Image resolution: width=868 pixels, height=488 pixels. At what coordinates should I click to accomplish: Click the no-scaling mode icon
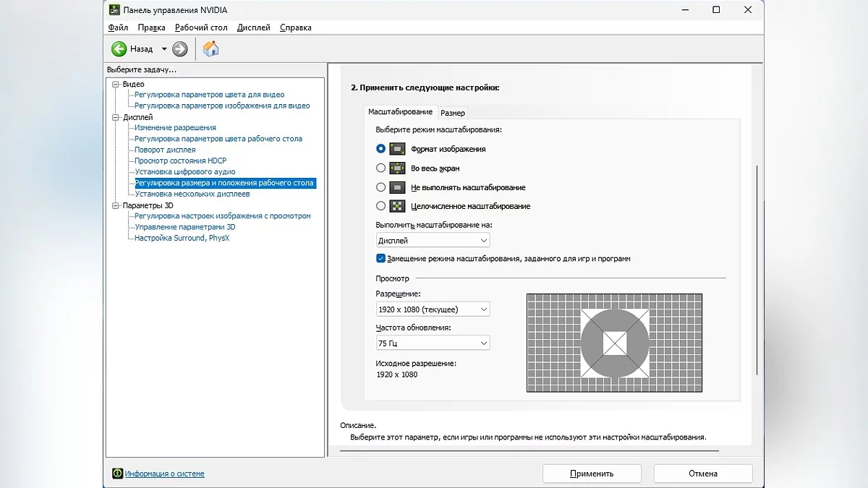click(397, 187)
